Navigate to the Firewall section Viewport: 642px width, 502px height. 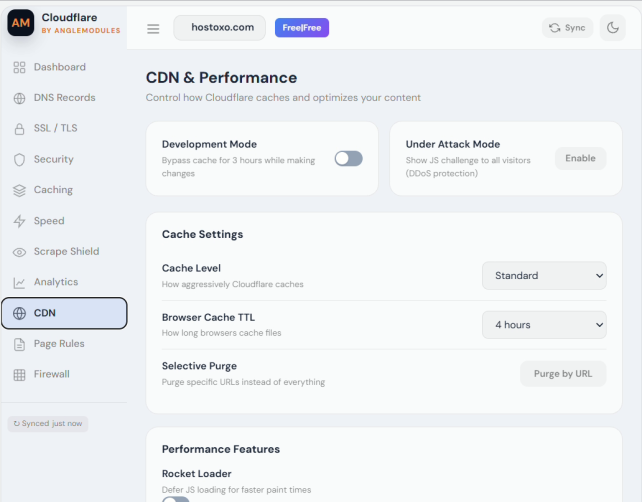64,374
